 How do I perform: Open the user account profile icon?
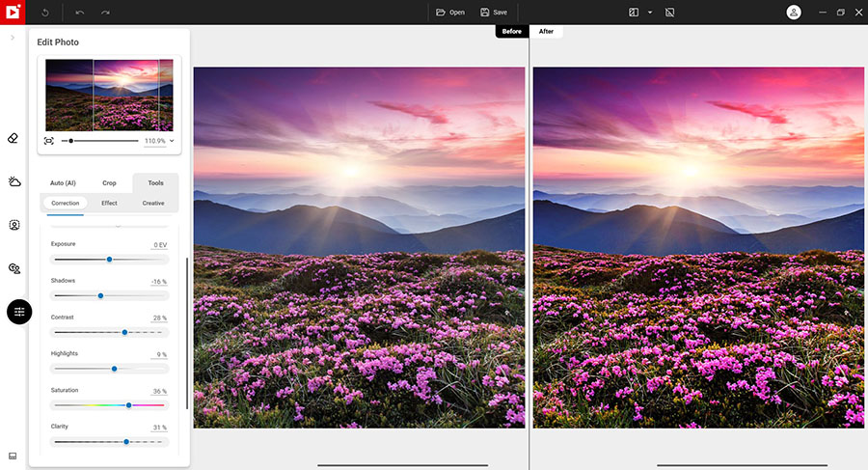(794, 13)
